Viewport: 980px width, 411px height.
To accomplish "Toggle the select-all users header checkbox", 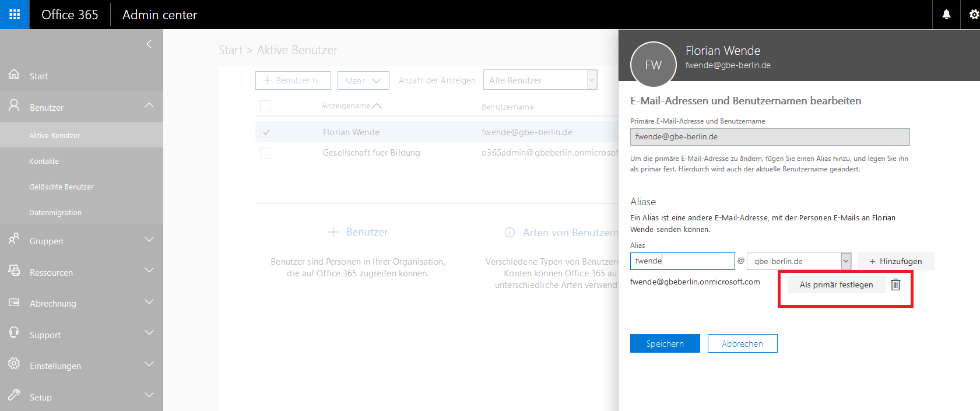I will click(x=266, y=106).
